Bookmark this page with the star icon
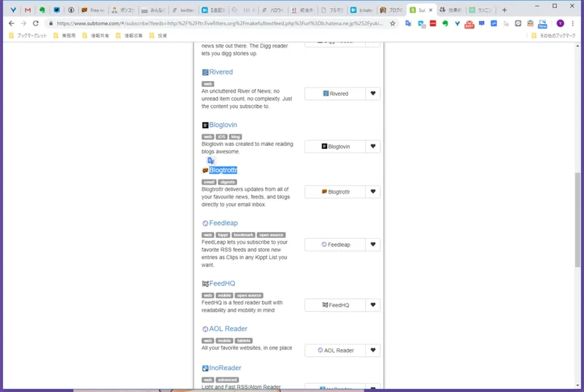This screenshot has width=584, height=392. tap(393, 23)
